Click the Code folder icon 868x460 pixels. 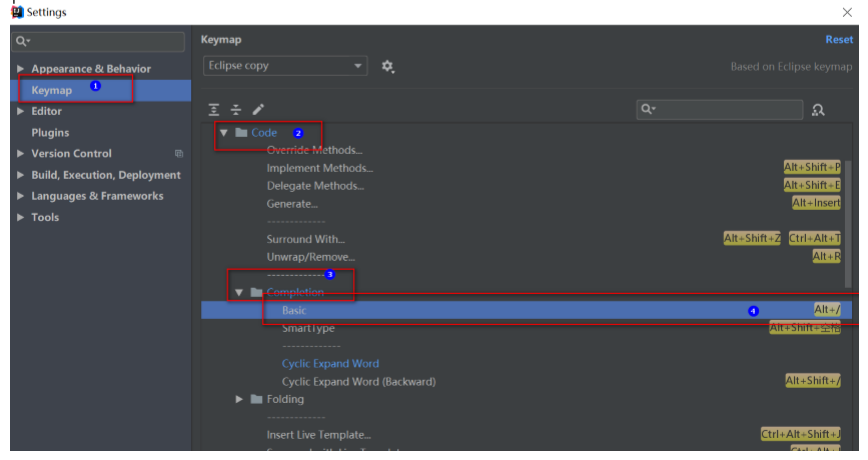(x=241, y=132)
